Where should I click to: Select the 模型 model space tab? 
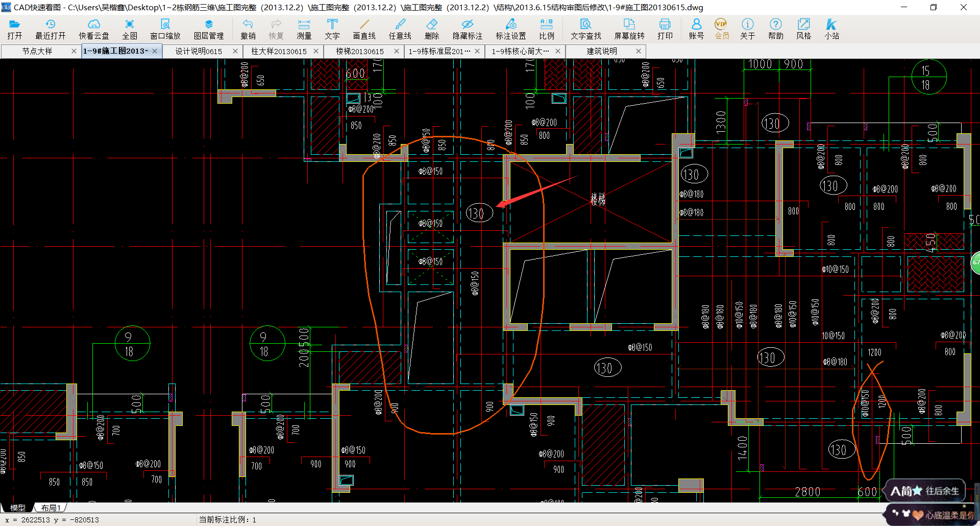[18, 508]
